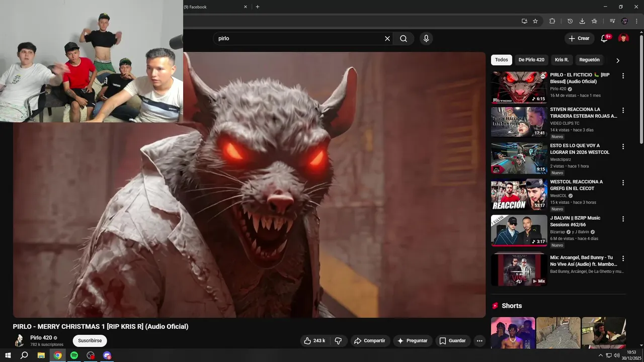
Task: Open the Chrome extensions puzzle icon
Action: pyautogui.click(x=552, y=21)
